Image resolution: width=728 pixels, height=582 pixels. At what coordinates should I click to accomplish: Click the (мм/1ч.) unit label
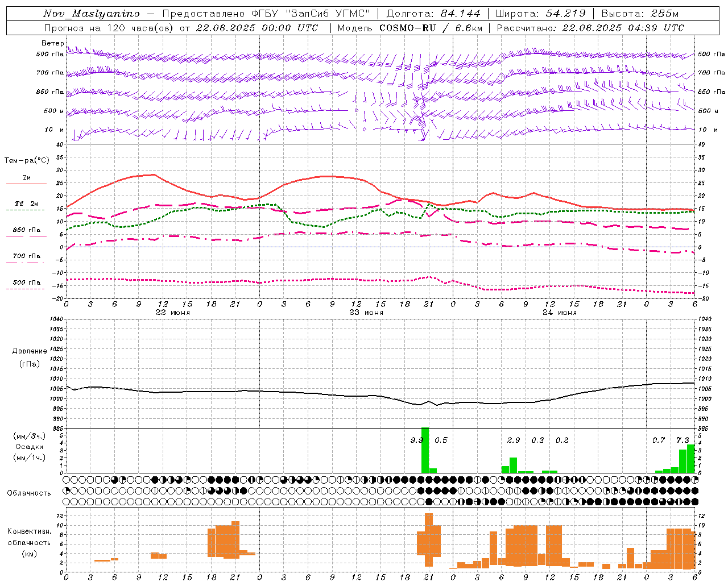tap(30, 458)
